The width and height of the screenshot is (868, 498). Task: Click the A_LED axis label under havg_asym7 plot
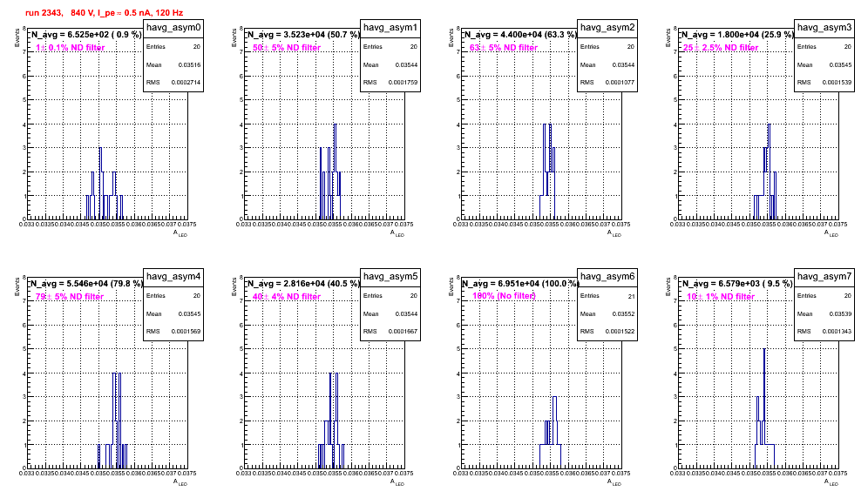pyautogui.click(x=831, y=482)
